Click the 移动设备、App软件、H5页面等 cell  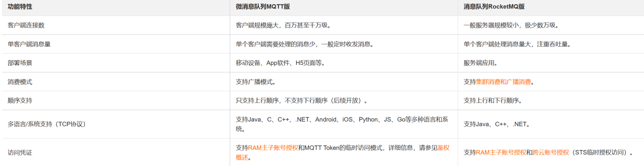(x=280, y=63)
